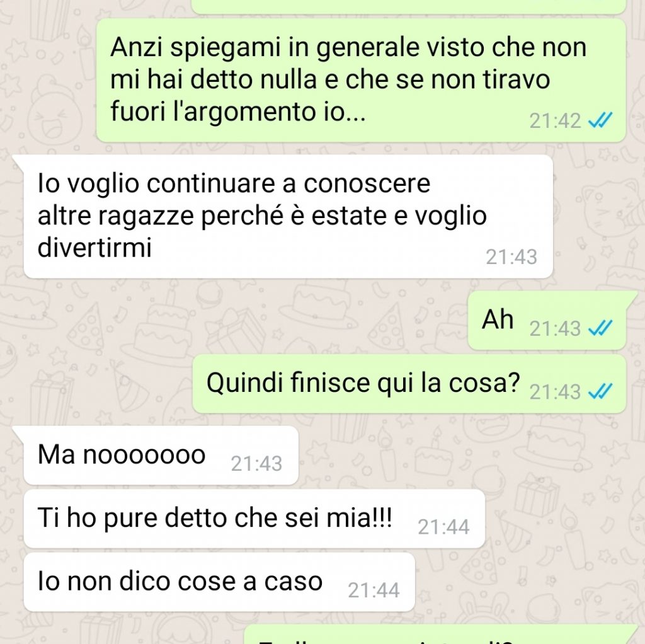Screen dimensions: 645x644
Task: Tap the 21:43 timestamp on 'divertirmi' message
Action: coord(511,257)
